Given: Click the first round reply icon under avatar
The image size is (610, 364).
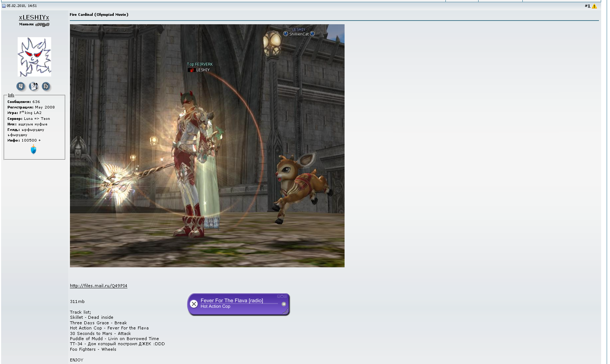Looking at the screenshot, I should tap(21, 86).
